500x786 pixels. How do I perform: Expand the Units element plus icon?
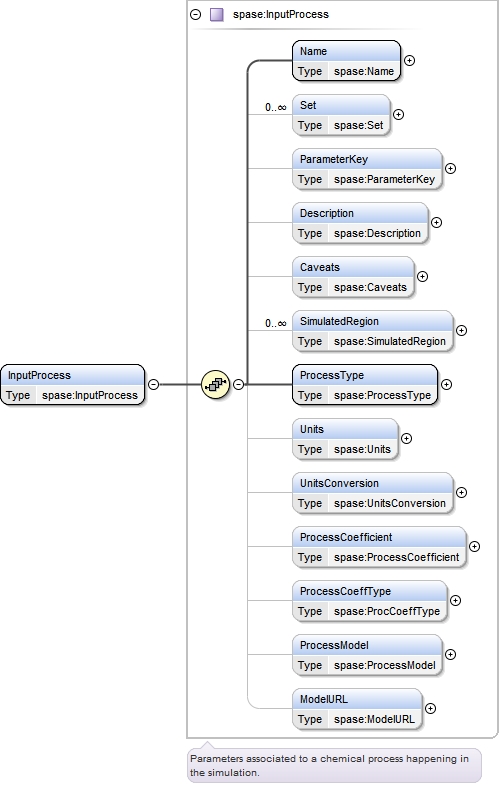click(406, 439)
